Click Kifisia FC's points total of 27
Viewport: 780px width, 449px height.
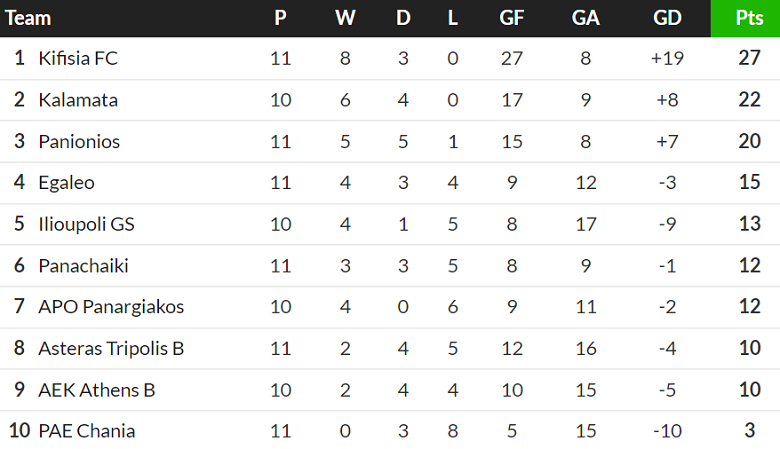tap(750, 58)
